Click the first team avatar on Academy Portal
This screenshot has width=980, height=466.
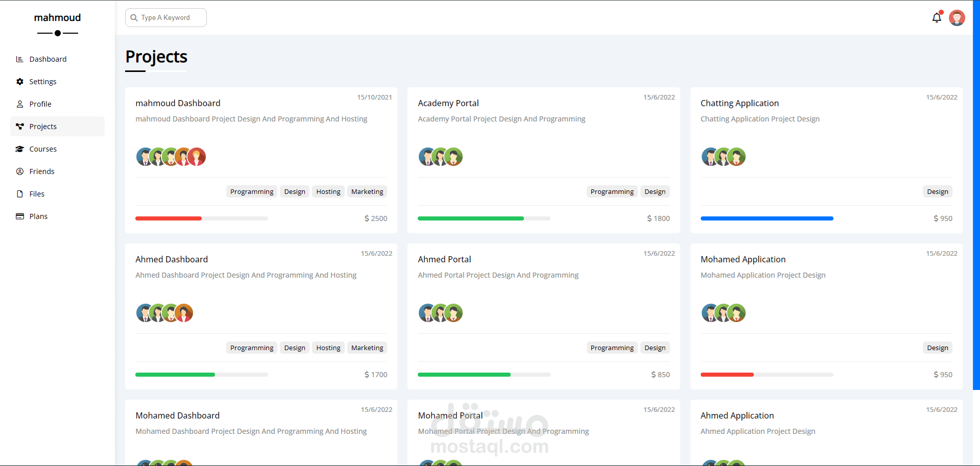[x=428, y=157]
